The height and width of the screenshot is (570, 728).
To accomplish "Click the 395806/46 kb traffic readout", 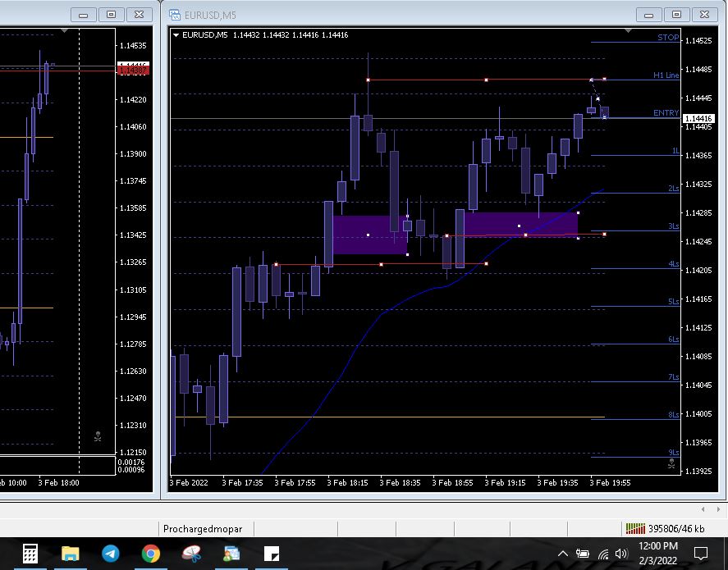I will pyautogui.click(x=676, y=529).
